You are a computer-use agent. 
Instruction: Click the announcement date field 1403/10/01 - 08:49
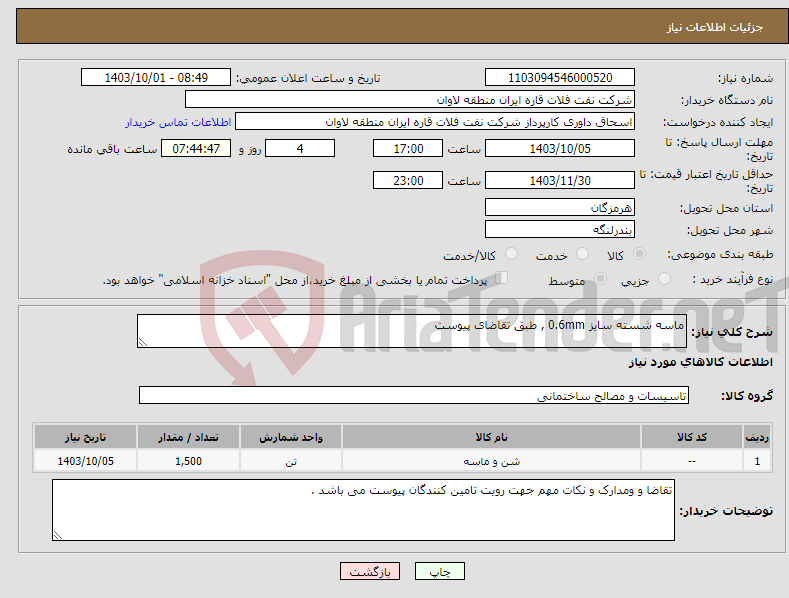click(156, 78)
